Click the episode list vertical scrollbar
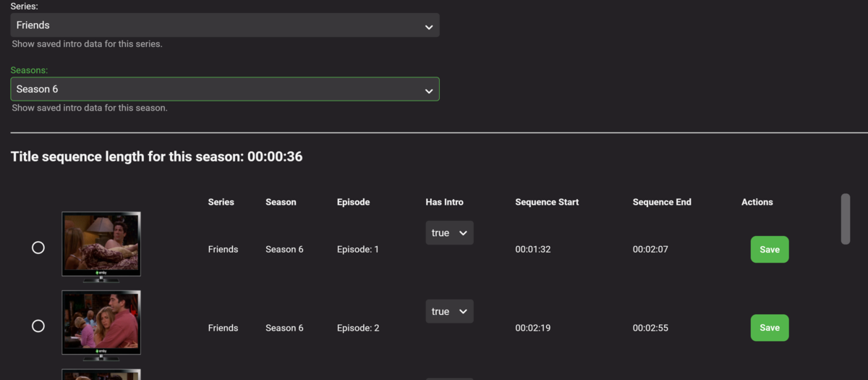The height and width of the screenshot is (380, 868). pyautogui.click(x=845, y=219)
